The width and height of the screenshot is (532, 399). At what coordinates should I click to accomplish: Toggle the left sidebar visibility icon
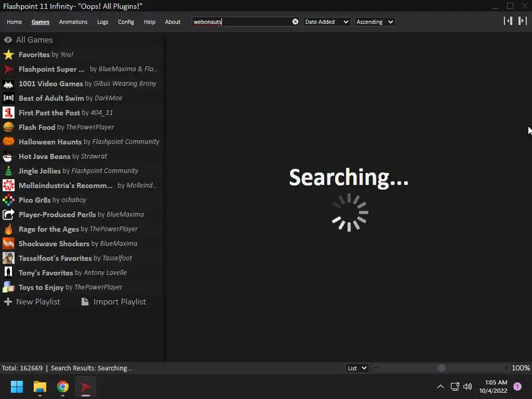click(x=508, y=21)
